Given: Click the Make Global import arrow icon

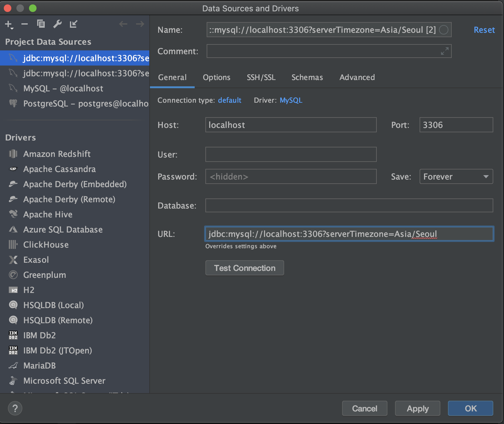Looking at the screenshot, I should tap(74, 24).
